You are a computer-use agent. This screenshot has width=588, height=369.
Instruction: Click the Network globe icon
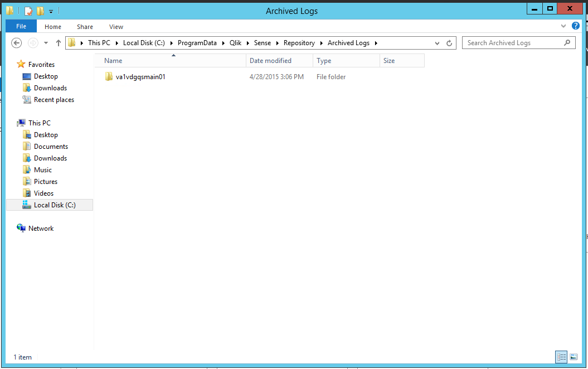point(21,228)
